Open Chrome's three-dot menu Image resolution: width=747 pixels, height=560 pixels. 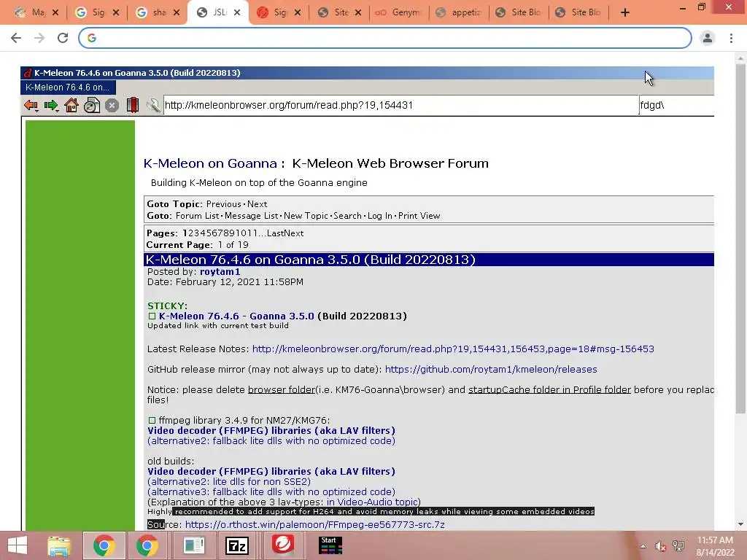coord(731,38)
